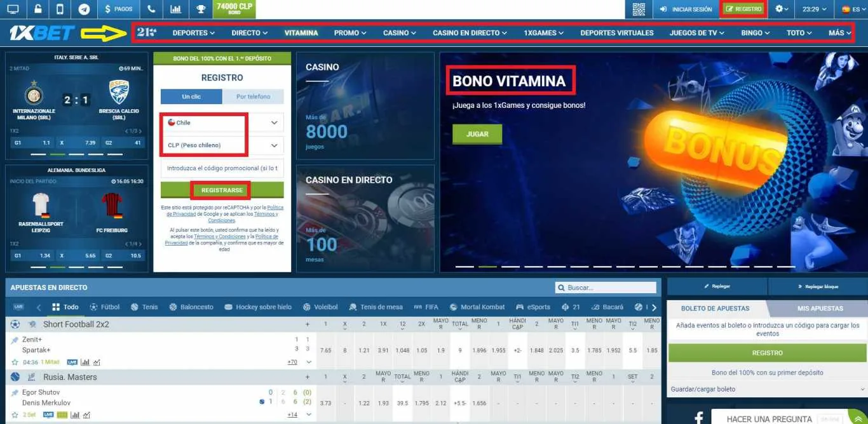Open the desktop app icon

[x=13, y=10]
